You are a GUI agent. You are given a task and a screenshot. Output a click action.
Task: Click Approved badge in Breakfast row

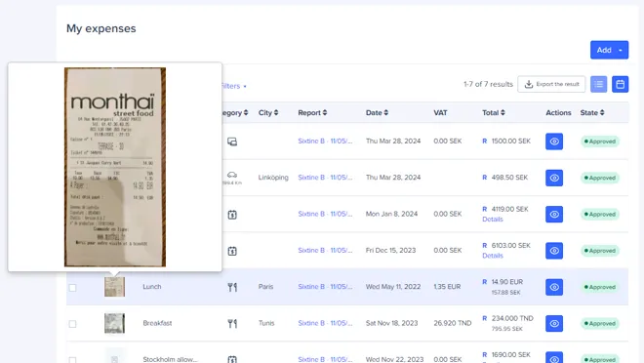click(x=600, y=324)
